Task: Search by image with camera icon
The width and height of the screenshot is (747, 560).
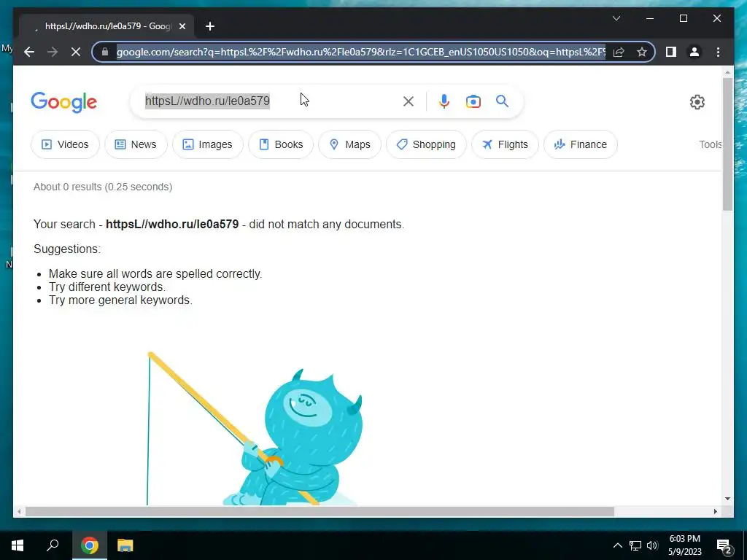Action: point(473,101)
